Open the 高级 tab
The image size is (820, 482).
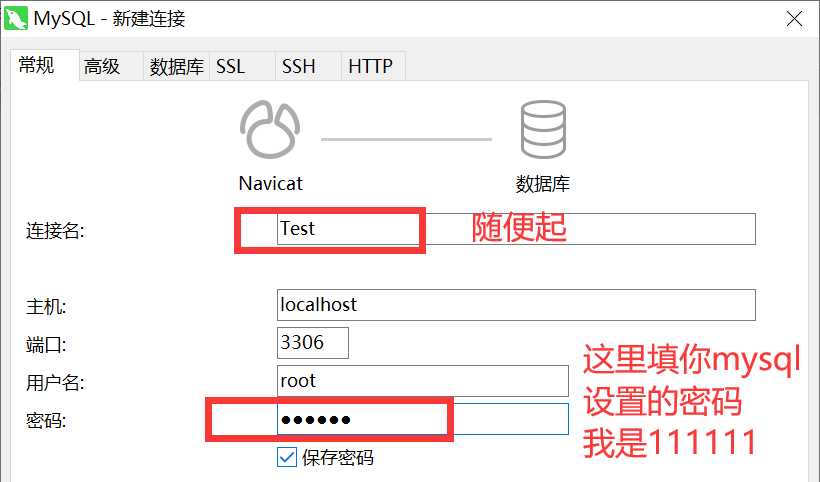111,66
